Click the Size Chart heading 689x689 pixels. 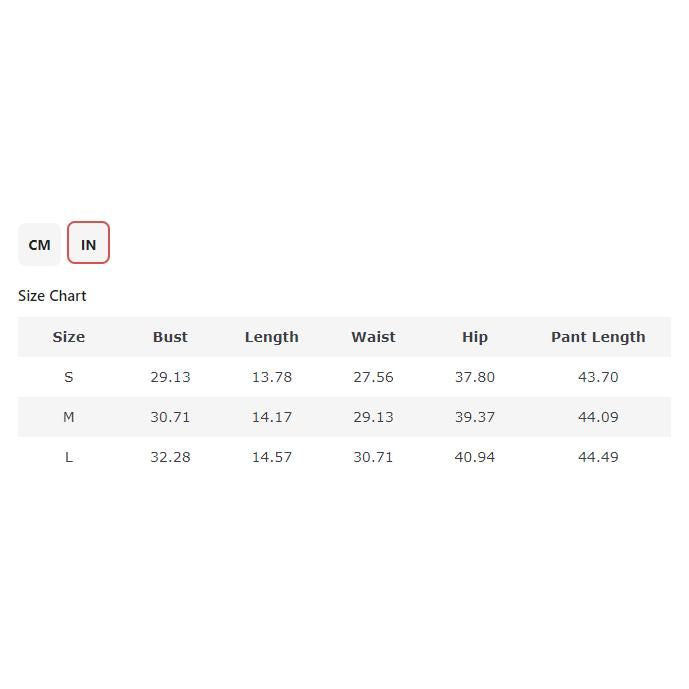pyautogui.click(x=52, y=296)
